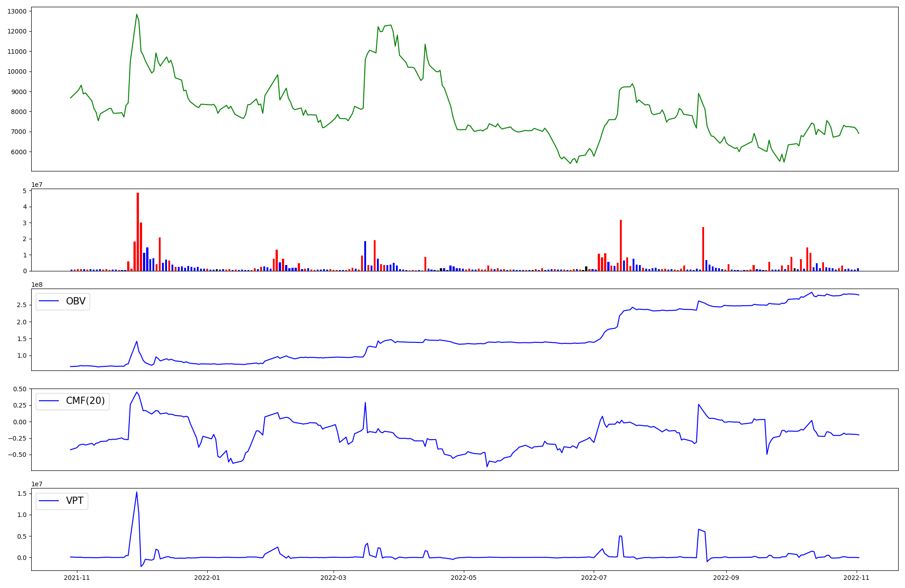Image resolution: width=905 pixels, height=588 pixels.
Task: Click the CMF(20) legend text
Action: click(x=85, y=401)
